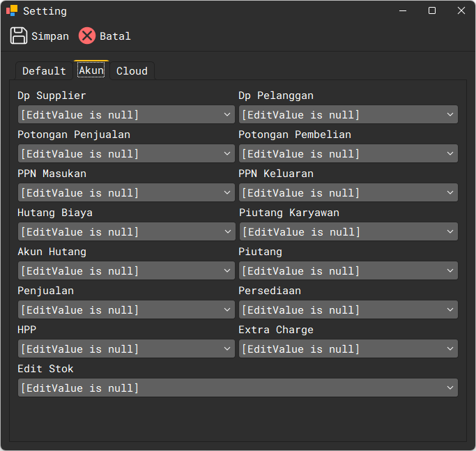Open the Dp Pelanggan dropdown arrow

450,115
